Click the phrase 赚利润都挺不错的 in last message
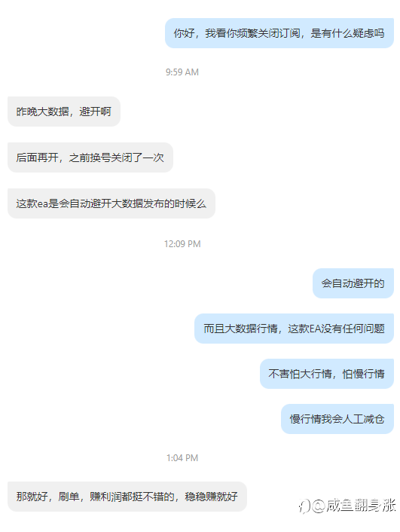Screen dimensions: 400x532 (132, 497)
